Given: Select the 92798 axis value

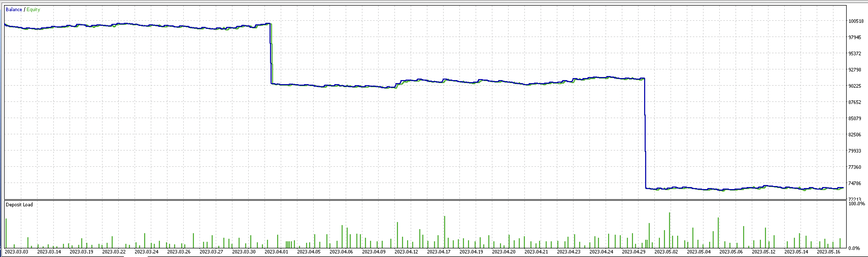Looking at the screenshot, I should [x=855, y=70].
